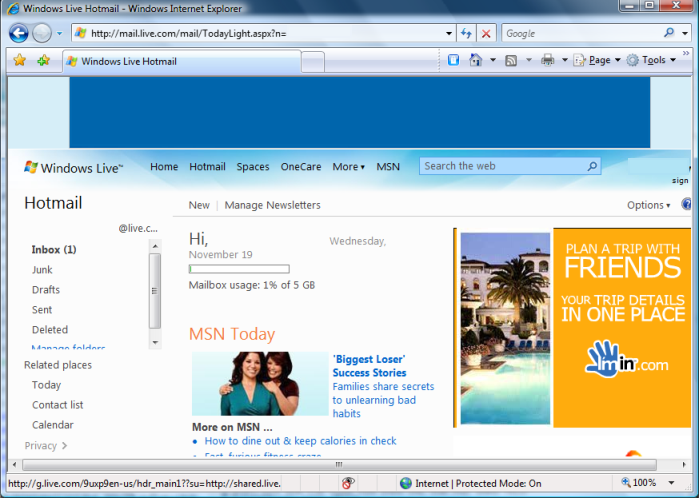
Task: Open 'Biggest Loser' Success Stories headline
Action: coord(370,366)
